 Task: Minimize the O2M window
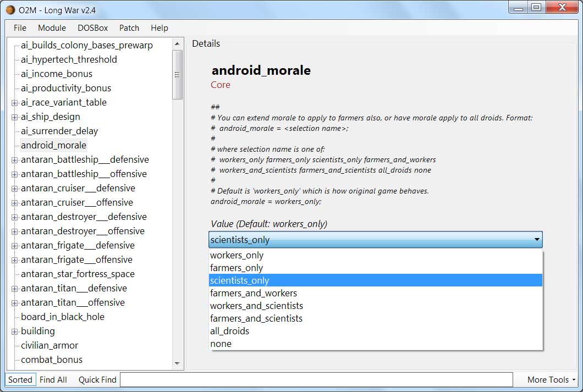(518, 8)
